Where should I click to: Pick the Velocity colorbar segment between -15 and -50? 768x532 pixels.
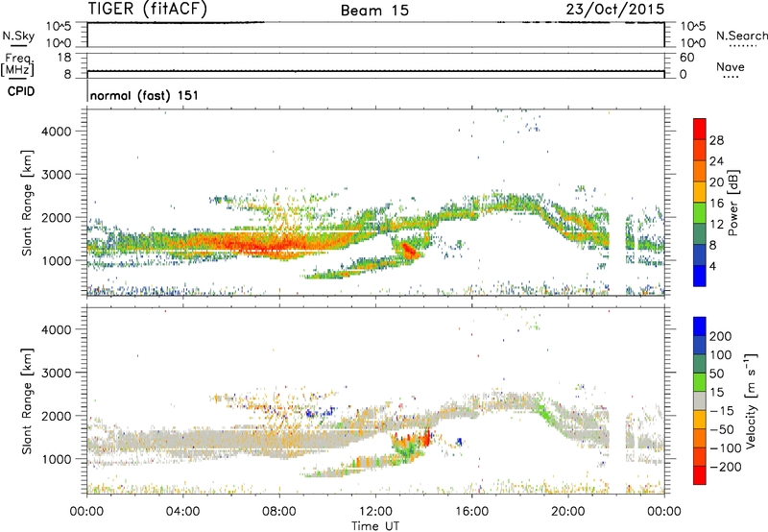(x=700, y=420)
